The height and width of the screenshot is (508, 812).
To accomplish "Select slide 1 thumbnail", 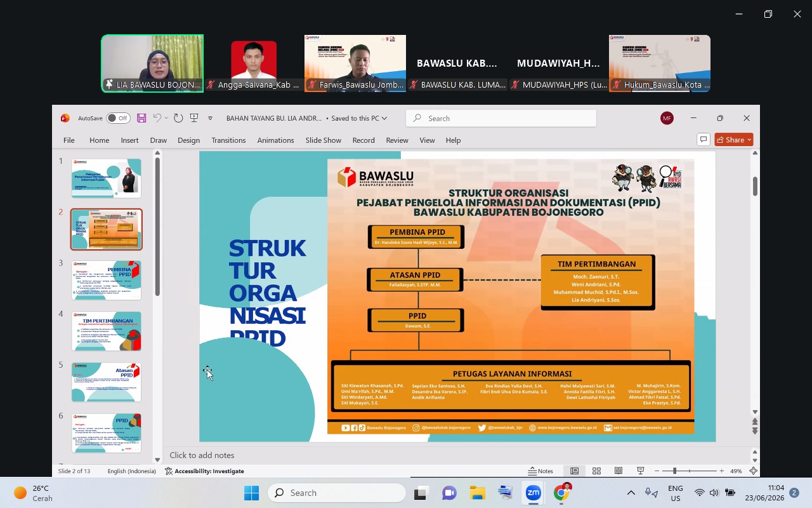I will pos(107,178).
